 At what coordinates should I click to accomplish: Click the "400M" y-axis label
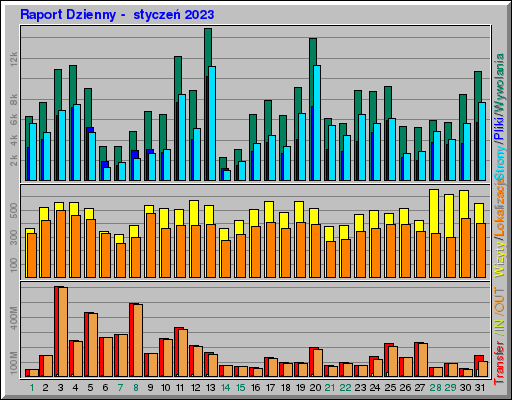tap(14, 318)
